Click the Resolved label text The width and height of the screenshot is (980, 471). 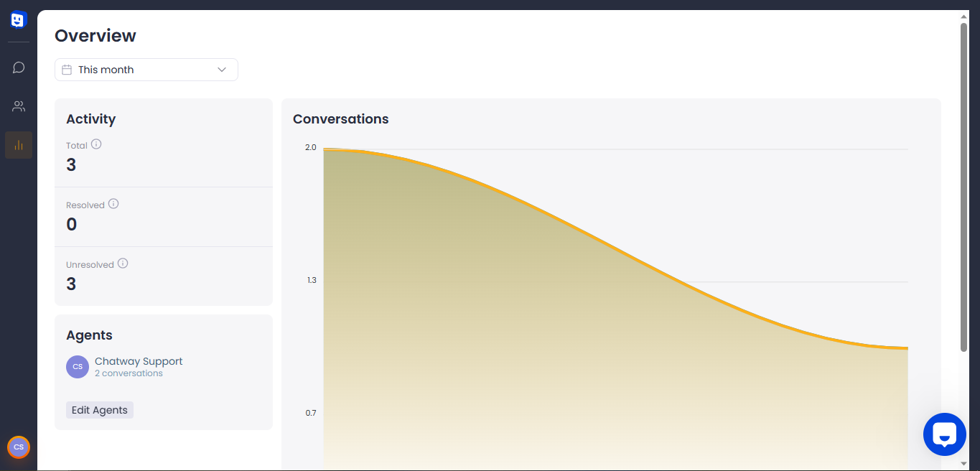tap(85, 205)
